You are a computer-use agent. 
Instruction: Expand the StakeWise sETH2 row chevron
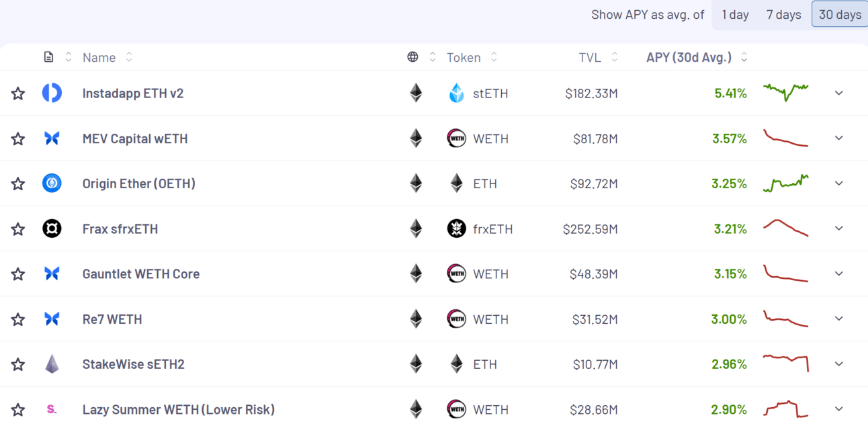[838, 364]
